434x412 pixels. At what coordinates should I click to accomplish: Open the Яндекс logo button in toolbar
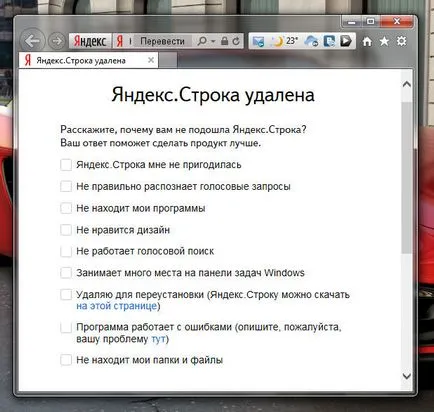90,41
